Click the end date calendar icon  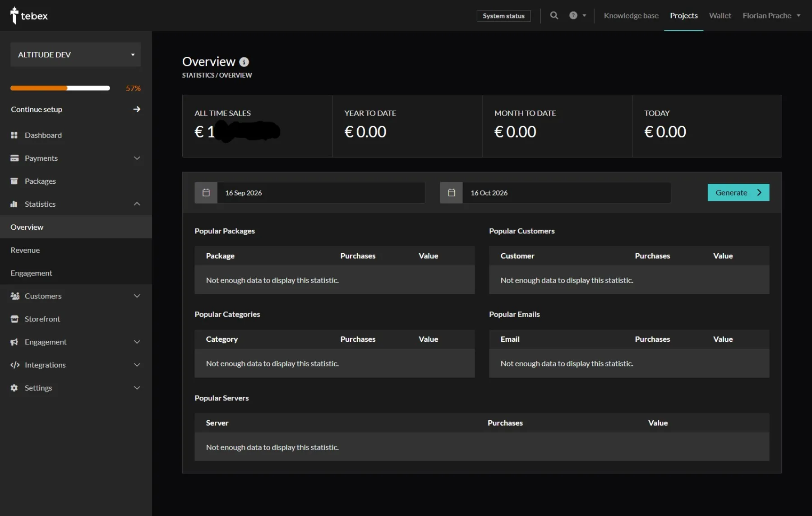[x=452, y=193]
